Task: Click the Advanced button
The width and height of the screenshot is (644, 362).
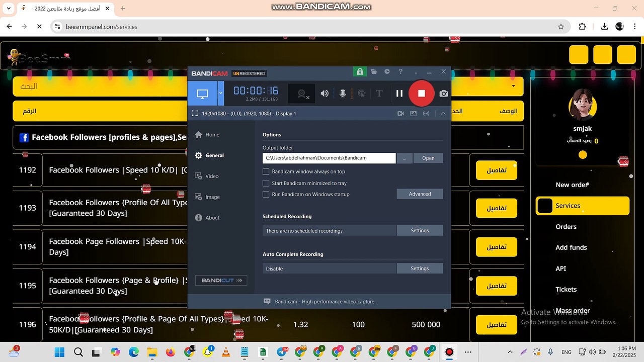Action: [420, 194]
